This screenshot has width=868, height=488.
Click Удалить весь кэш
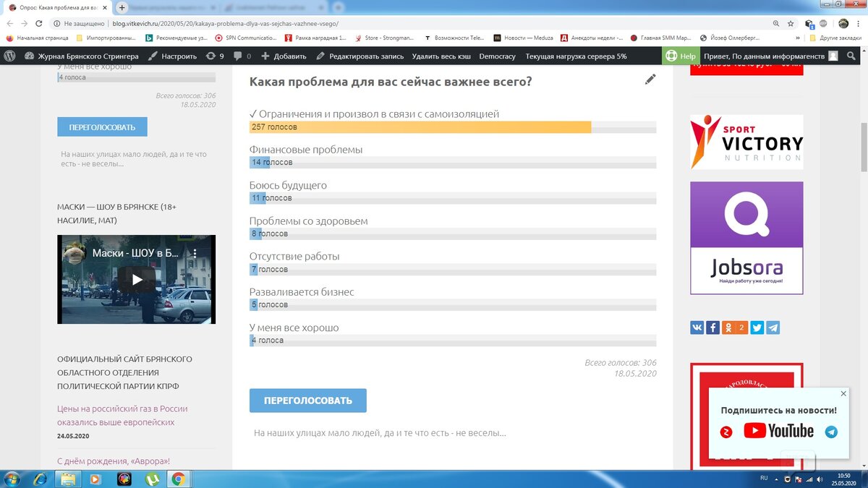click(441, 56)
